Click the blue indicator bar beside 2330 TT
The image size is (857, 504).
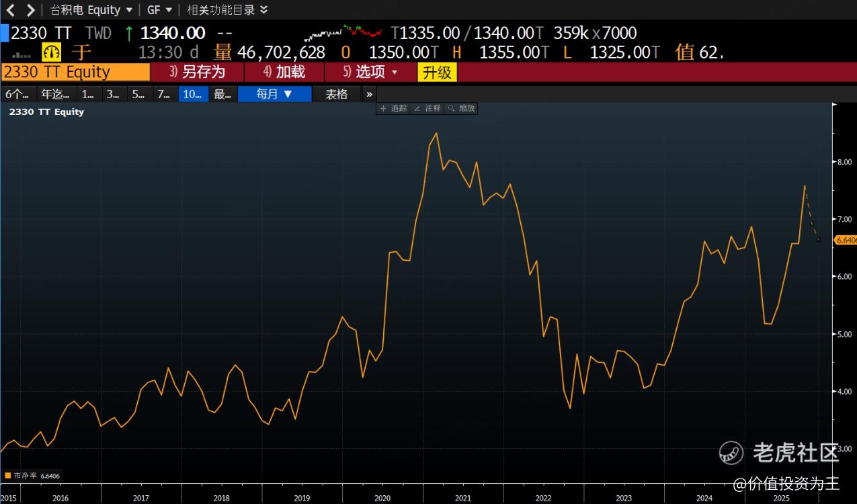coord(4,32)
